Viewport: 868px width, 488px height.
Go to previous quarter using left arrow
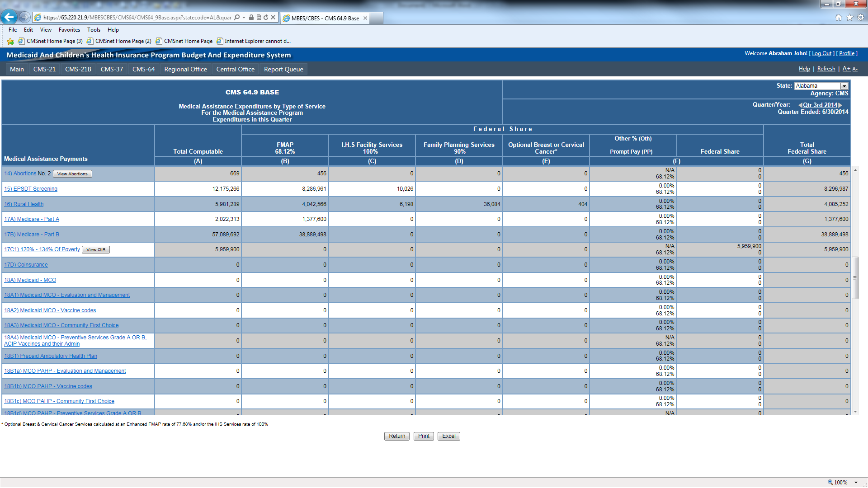point(800,105)
